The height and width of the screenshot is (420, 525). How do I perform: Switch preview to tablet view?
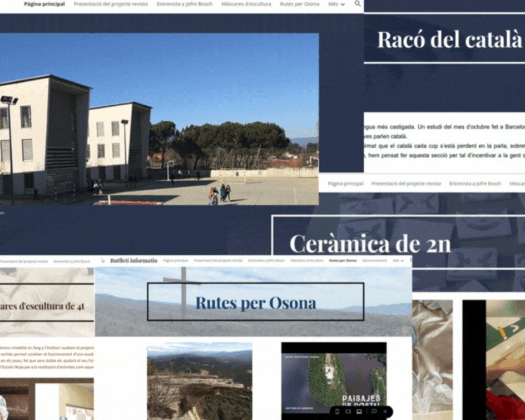[348, 412]
